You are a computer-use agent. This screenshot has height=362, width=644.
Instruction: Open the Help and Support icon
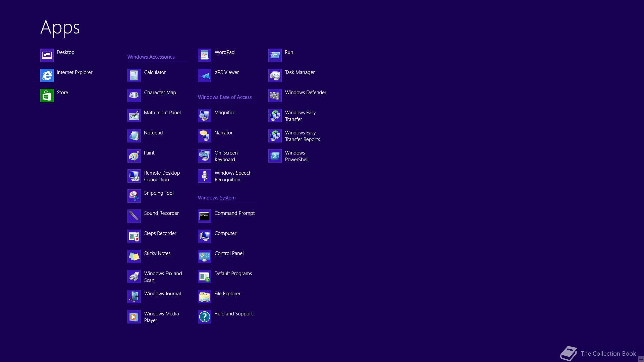pos(205,317)
